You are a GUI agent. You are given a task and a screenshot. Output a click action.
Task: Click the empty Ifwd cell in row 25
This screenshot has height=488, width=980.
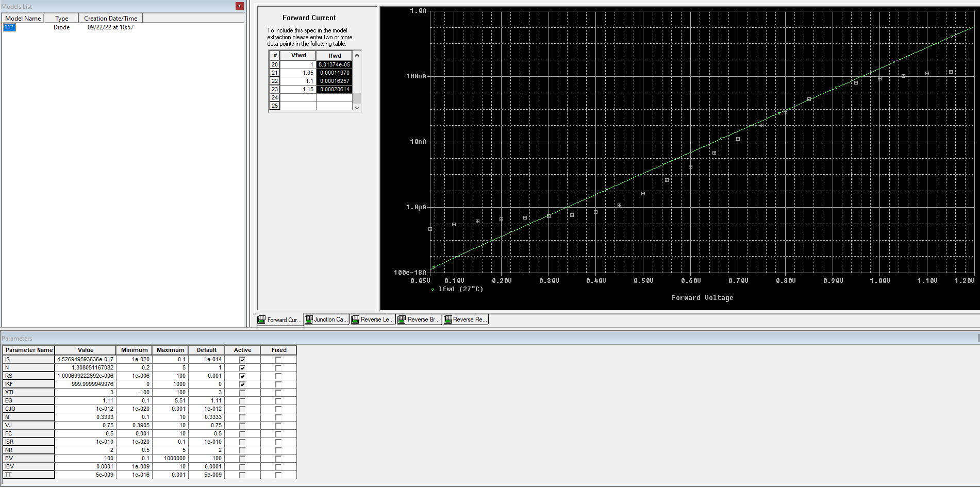[x=335, y=106]
